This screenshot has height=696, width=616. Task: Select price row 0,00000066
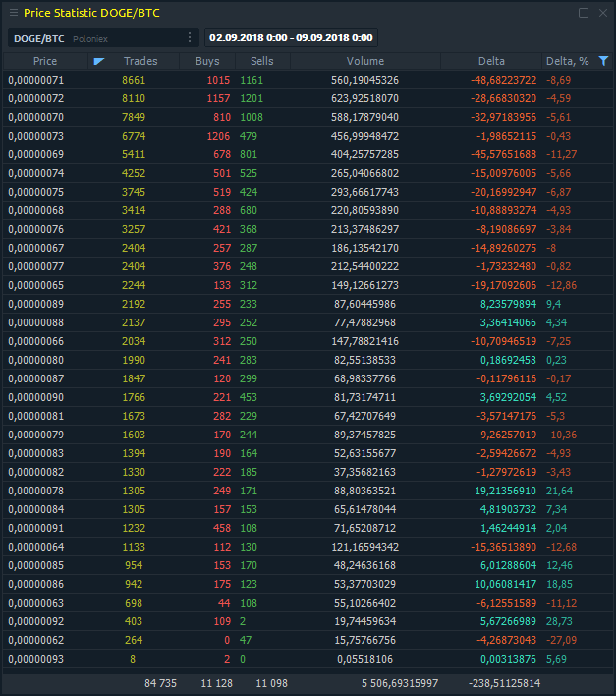coord(308,341)
